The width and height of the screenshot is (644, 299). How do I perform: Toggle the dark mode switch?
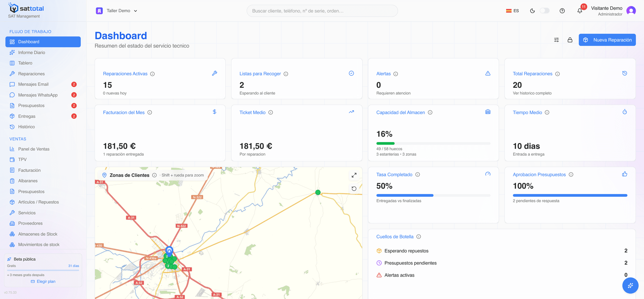coord(545,11)
